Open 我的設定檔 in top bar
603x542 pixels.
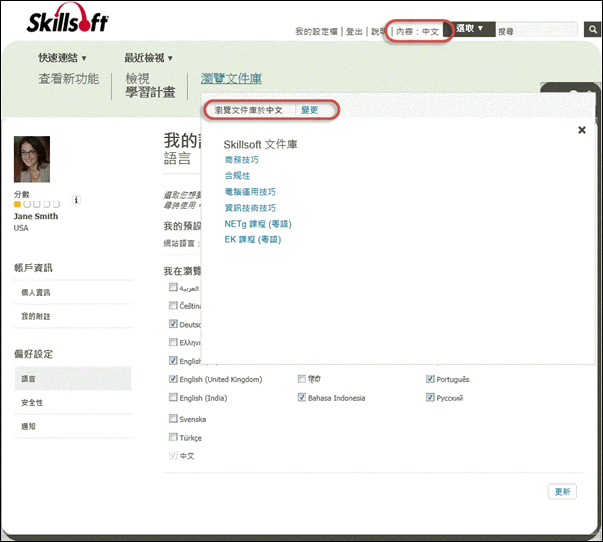click(x=316, y=32)
